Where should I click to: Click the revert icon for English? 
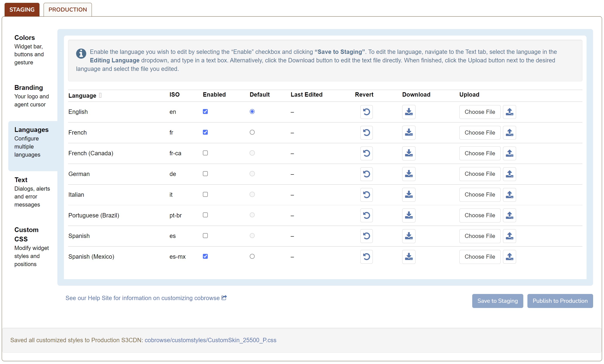[366, 112]
